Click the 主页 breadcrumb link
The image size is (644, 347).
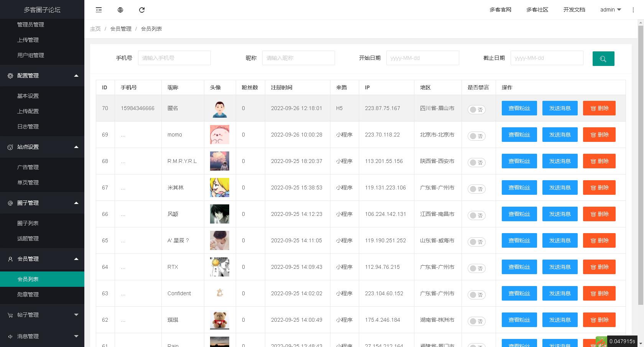coord(95,28)
